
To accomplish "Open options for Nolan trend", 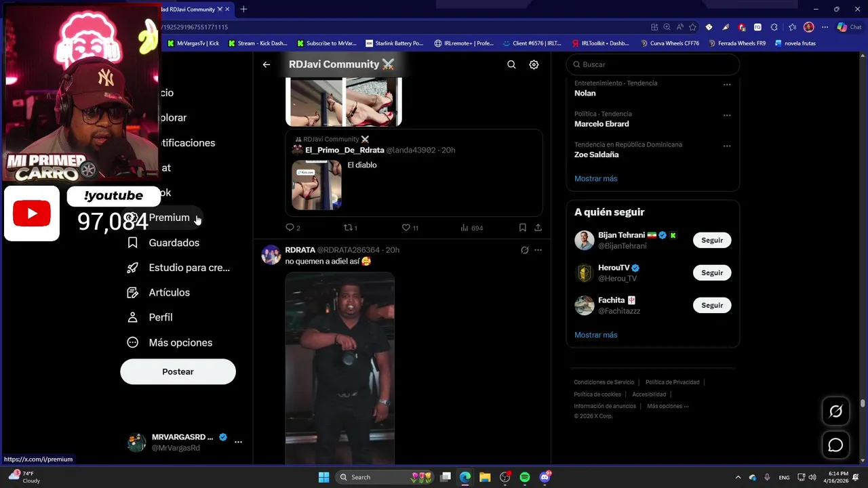I will [x=727, y=85].
